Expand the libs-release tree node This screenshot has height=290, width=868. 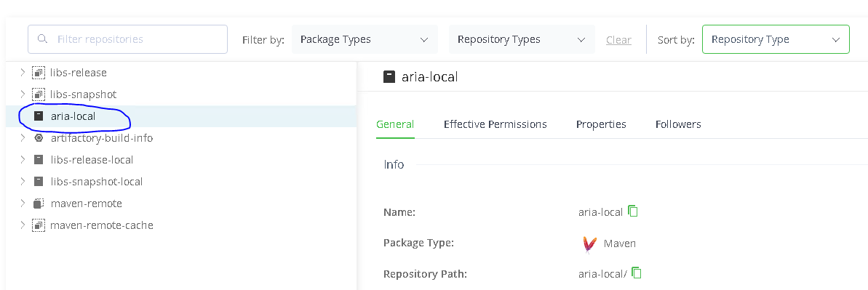click(22, 73)
